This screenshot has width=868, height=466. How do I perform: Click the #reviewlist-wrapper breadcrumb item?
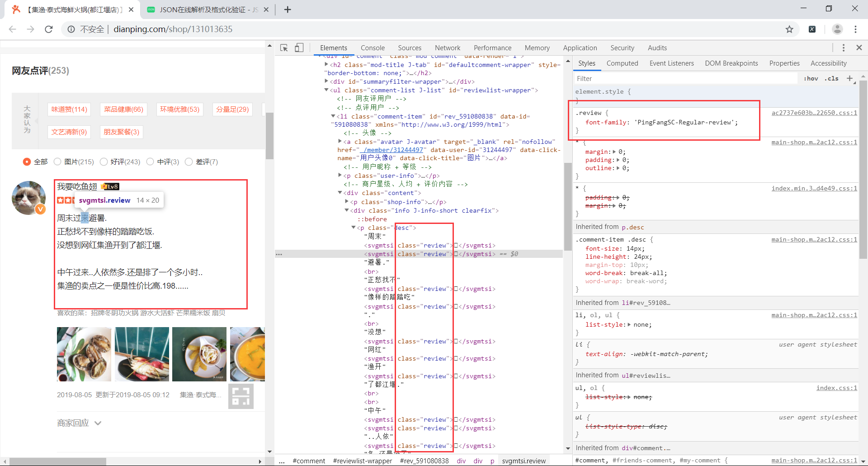pyautogui.click(x=363, y=461)
